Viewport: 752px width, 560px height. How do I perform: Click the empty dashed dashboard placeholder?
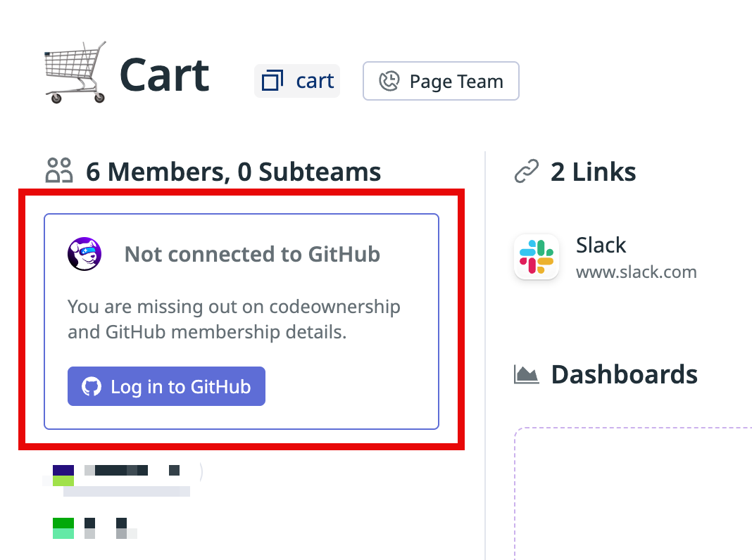[x=634, y=492]
